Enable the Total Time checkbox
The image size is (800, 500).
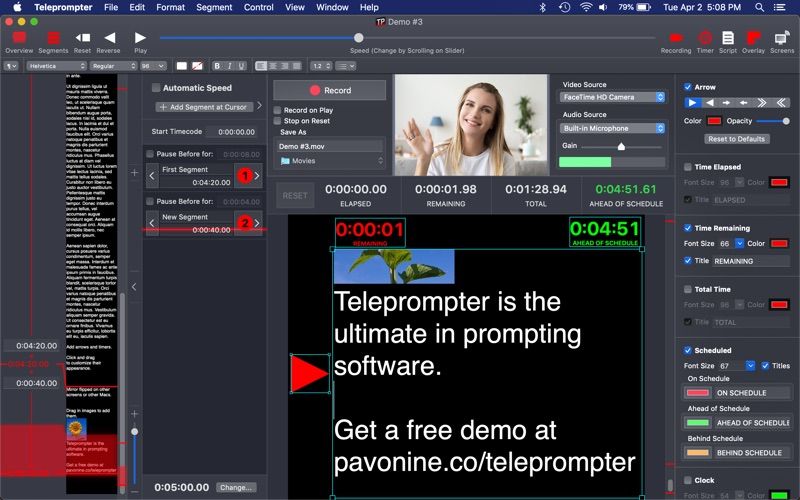688,289
